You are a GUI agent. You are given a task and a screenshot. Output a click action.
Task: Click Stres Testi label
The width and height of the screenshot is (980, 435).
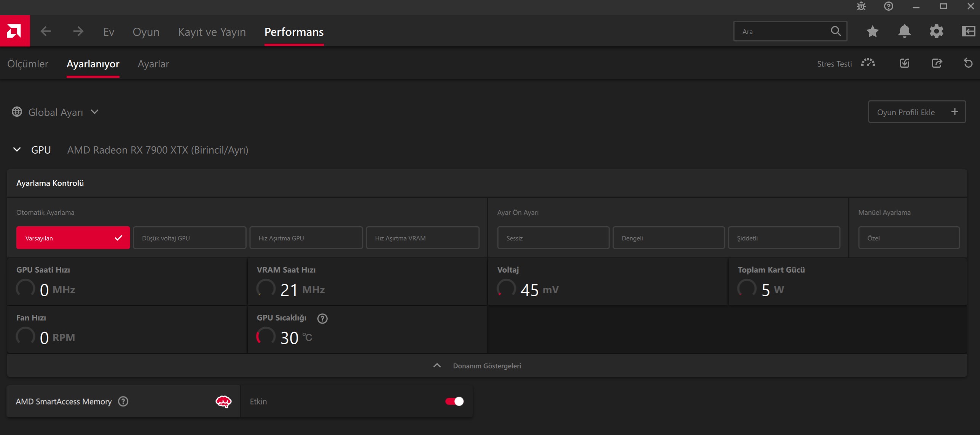pos(834,64)
